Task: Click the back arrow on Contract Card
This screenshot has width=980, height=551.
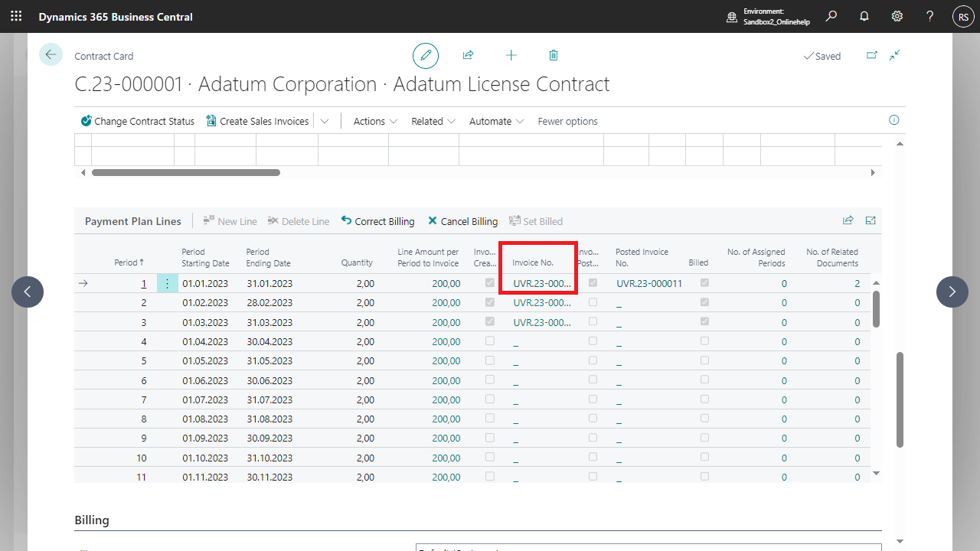Action: click(x=51, y=54)
